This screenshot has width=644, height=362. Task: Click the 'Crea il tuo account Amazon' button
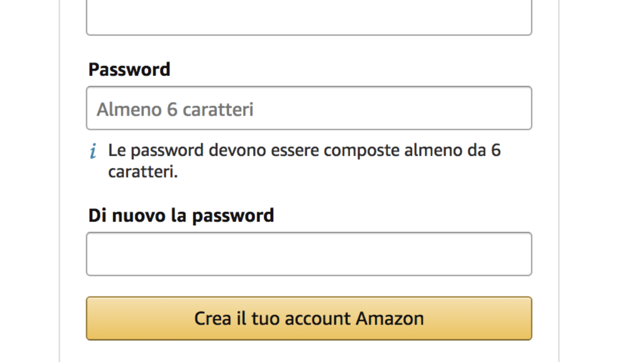point(309,318)
